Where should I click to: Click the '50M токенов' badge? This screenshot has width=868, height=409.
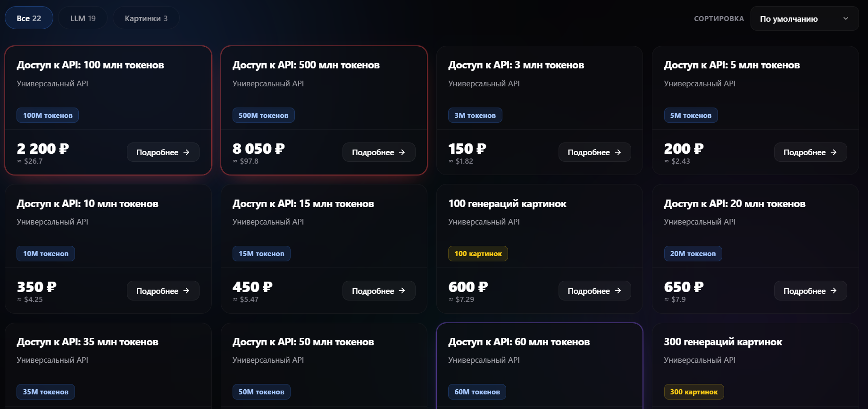click(x=261, y=392)
